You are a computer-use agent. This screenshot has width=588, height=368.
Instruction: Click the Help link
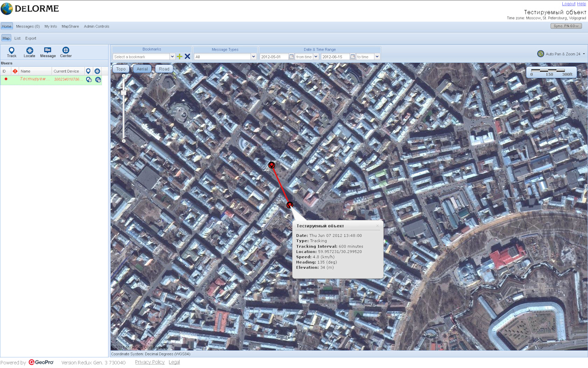582,4
